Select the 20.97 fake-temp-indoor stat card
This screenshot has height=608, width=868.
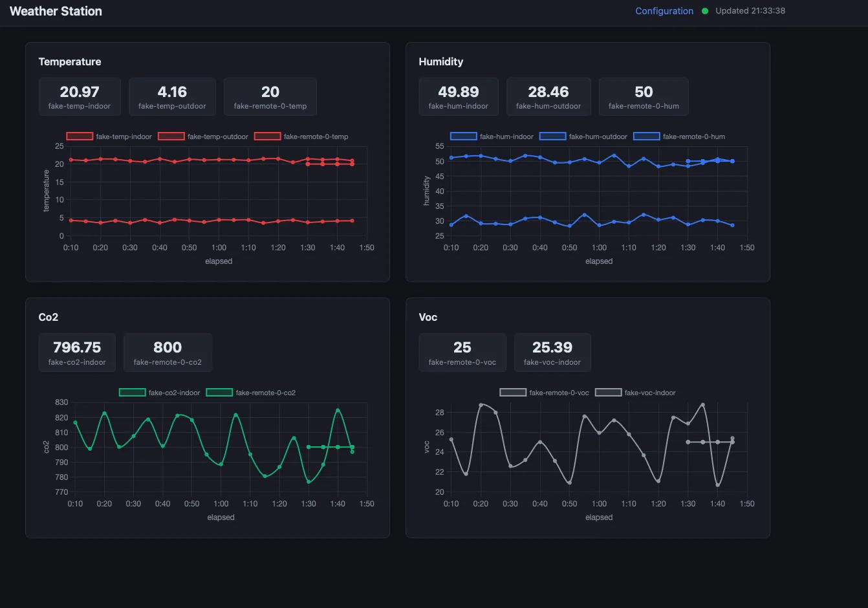[80, 97]
